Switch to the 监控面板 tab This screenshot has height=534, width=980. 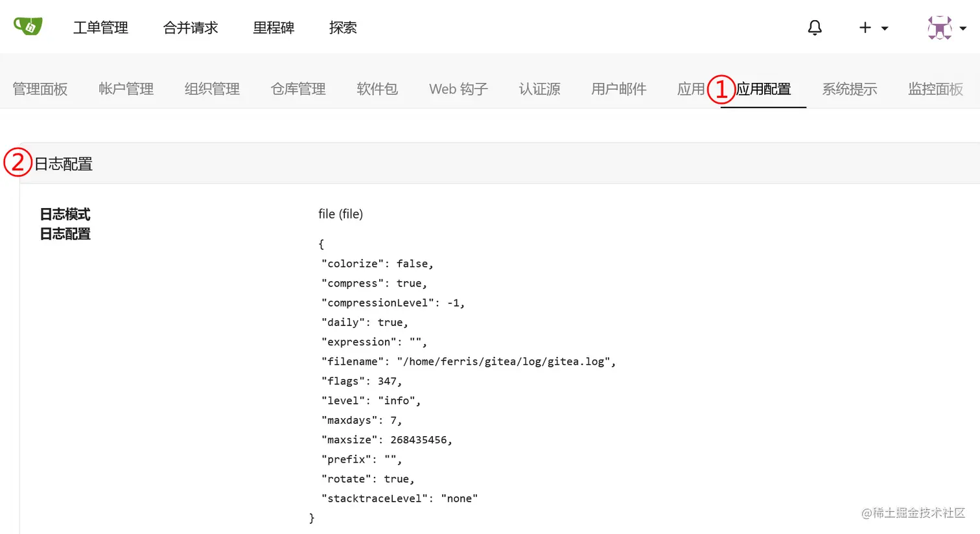935,89
